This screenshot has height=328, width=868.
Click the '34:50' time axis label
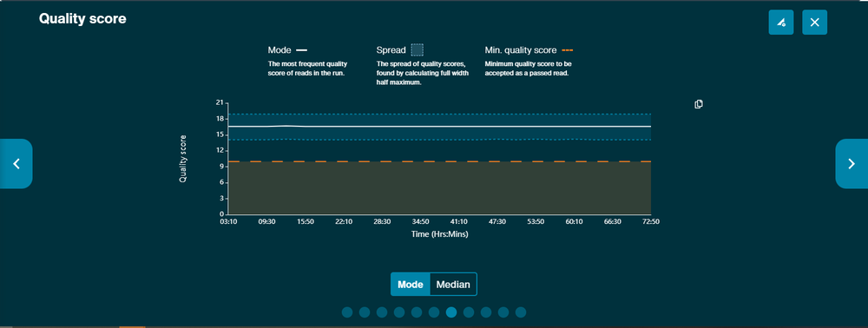click(420, 221)
